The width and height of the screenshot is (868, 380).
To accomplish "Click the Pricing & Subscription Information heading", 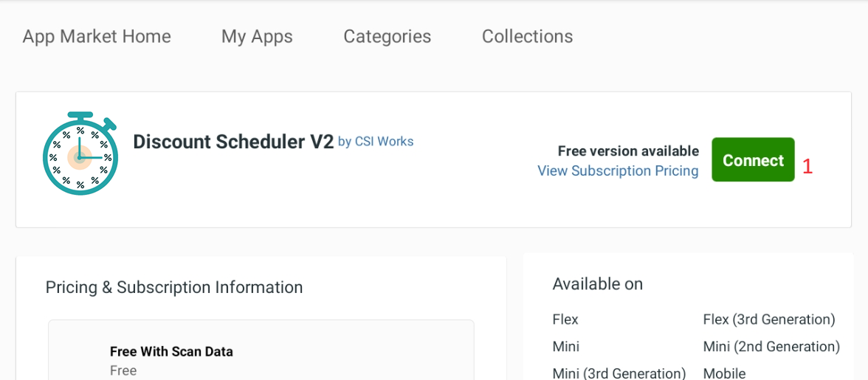I will (x=174, y=288).
